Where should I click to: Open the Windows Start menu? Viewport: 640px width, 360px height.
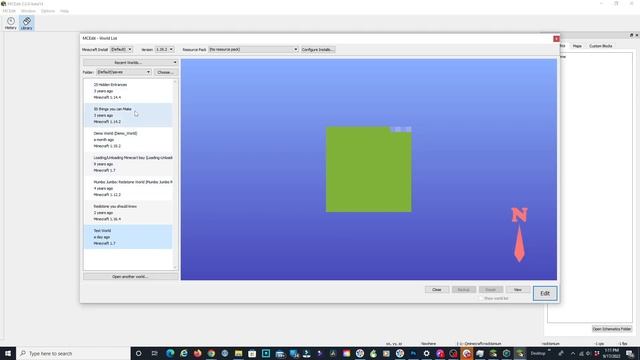point(8,353)
